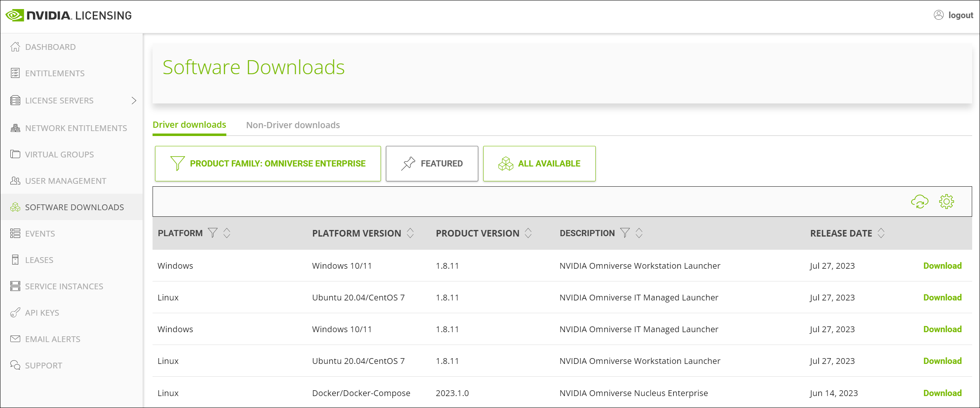Image resolution: width=980 pixels, height=408 pixels.
Task: Click the Jun 14, 2023 release date
Action: (834, 393)
